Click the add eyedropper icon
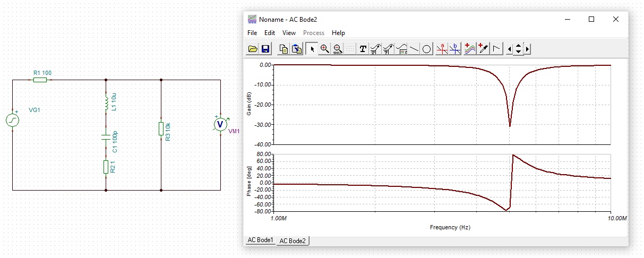This screenshot has height=258, width=644. (x=483, y=49)
